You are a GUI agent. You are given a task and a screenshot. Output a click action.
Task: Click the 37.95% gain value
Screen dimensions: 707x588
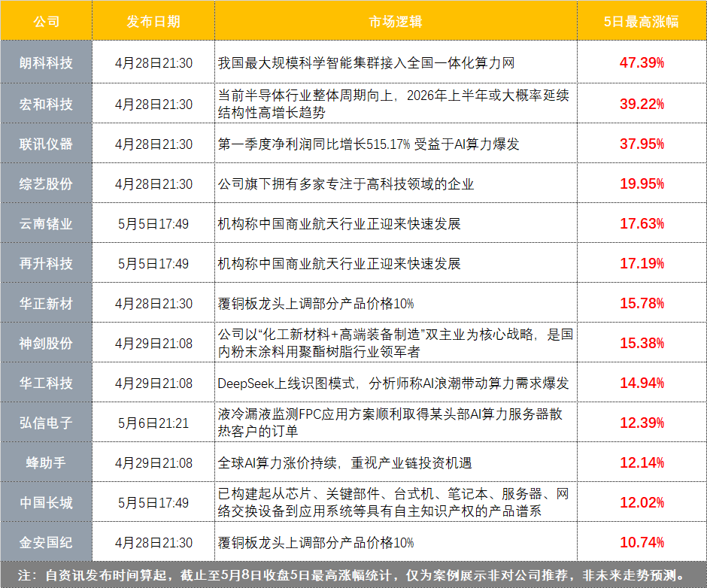coord(642,144)
